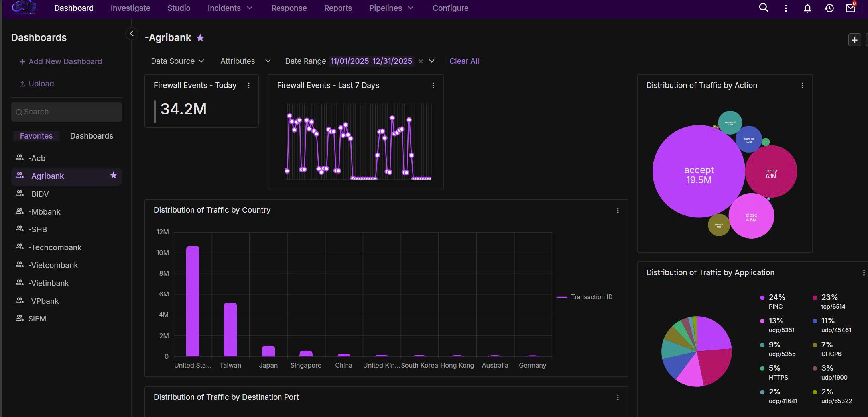Open the notifications bell
The image size is (868, 417).
coord(807,8)
